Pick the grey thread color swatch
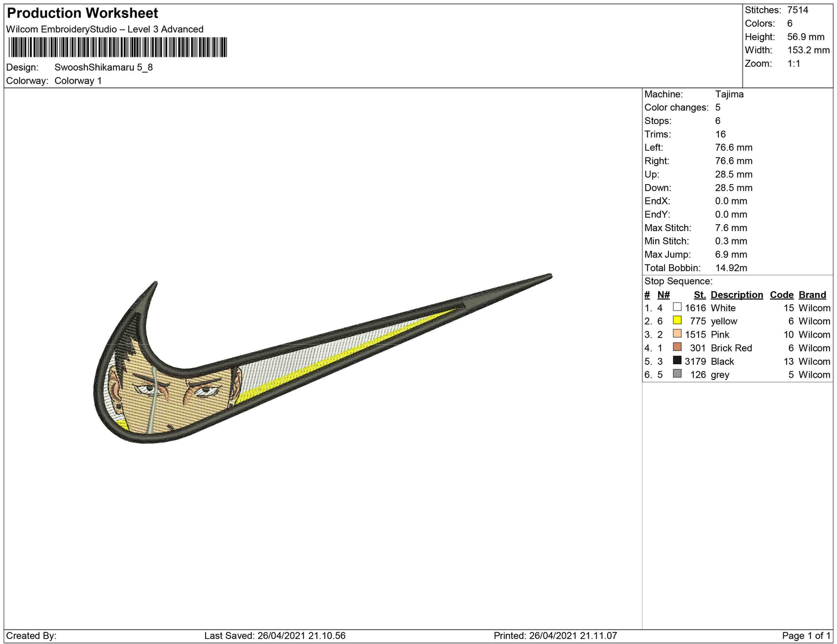 click(677, 374)
